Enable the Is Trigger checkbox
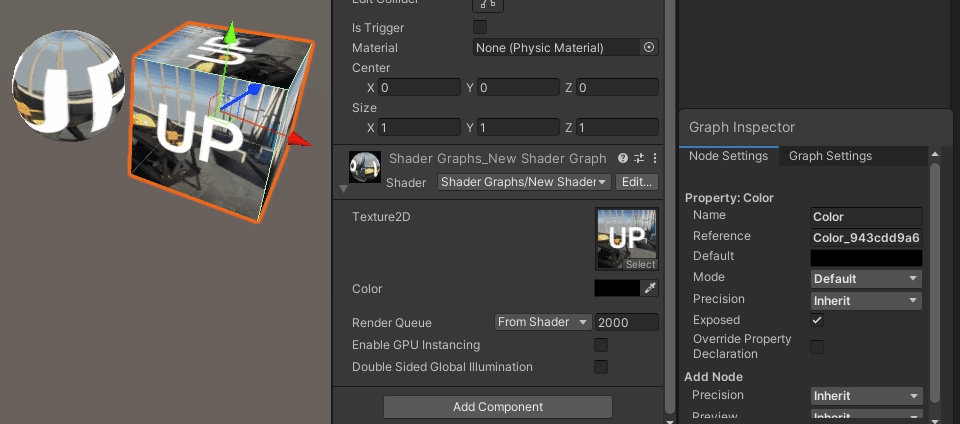This screenshot has width=960, height=424. point(480,27)
